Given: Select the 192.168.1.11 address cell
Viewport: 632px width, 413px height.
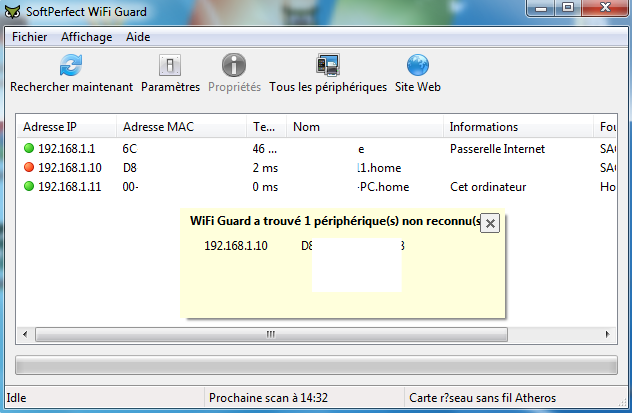Looking at the screenshot, I should click(69, 187).
